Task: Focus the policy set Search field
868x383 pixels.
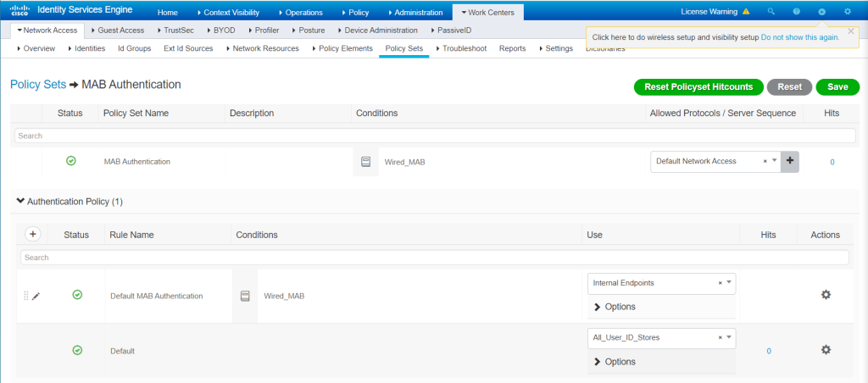Action: click(x=435, y=136)
